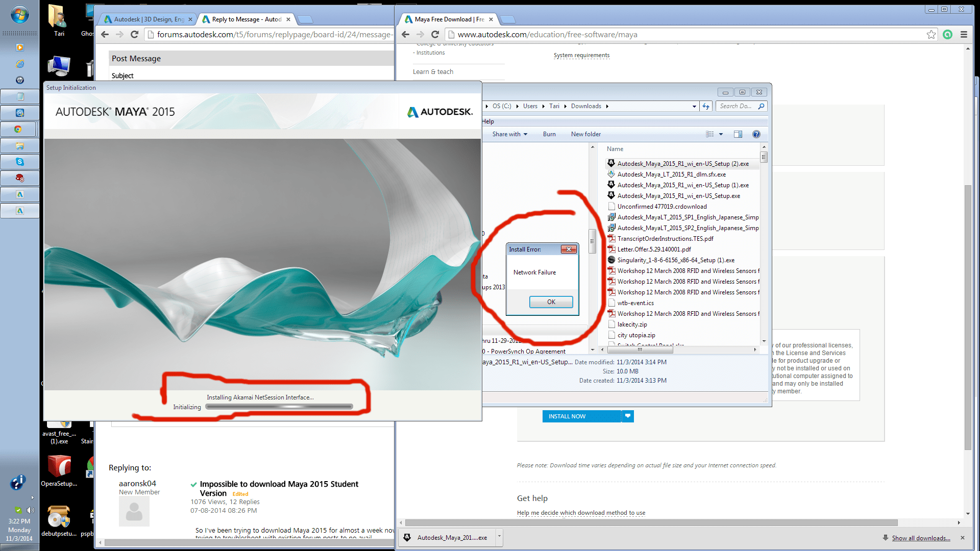Reload the forums.autodesk.com page
This screenshot has width=980, height=551.
point(134,34)
